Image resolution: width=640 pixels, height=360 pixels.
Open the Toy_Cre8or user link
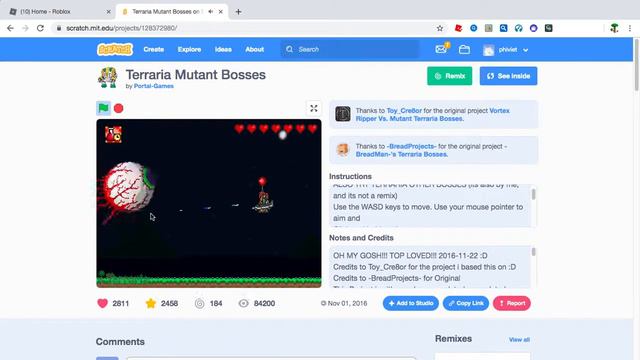[404, 111]
